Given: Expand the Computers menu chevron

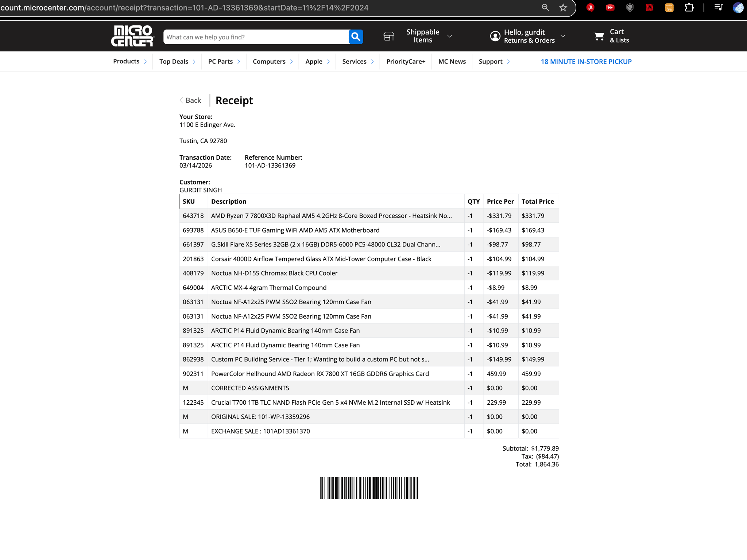Looking at the screenshot, I should pos(291,62).
